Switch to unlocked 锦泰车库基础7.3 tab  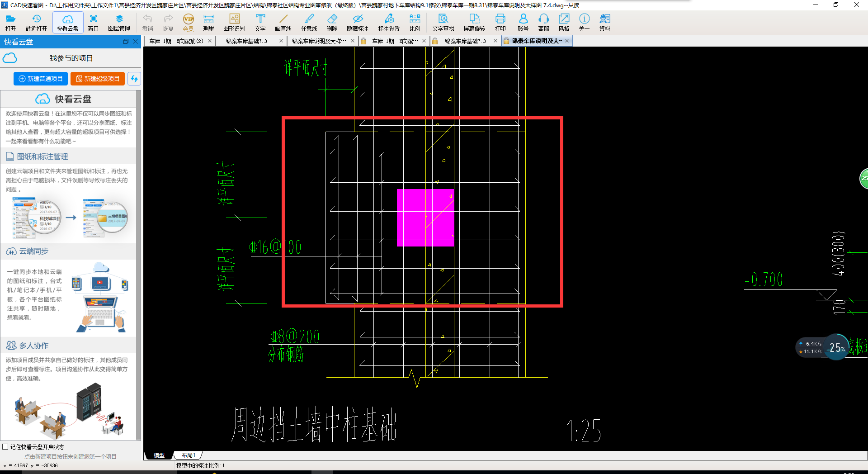pyautogui.click(x=247, y=41)
